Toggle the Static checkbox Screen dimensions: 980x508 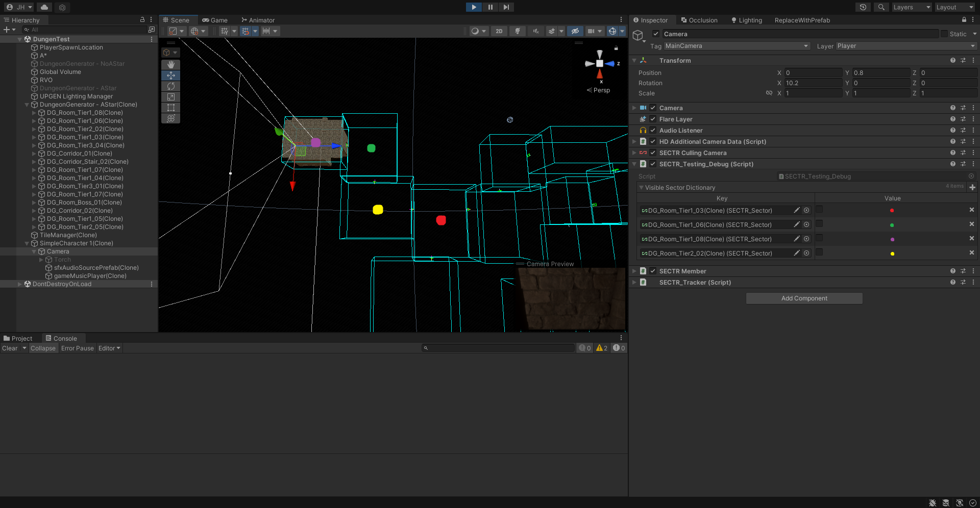point(944,34)
